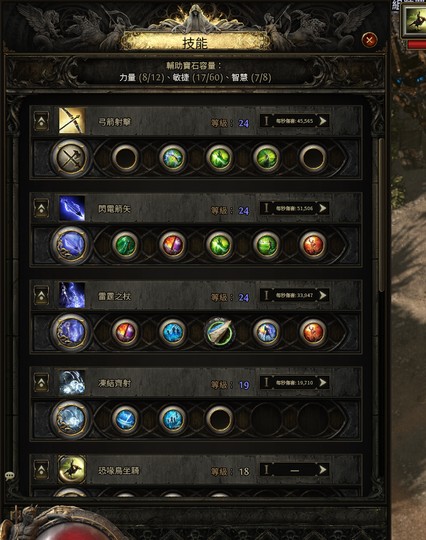Open the damage-per-second display for 凍結齊射
Viewport: 426px width, 540px height.
[294, 383]
